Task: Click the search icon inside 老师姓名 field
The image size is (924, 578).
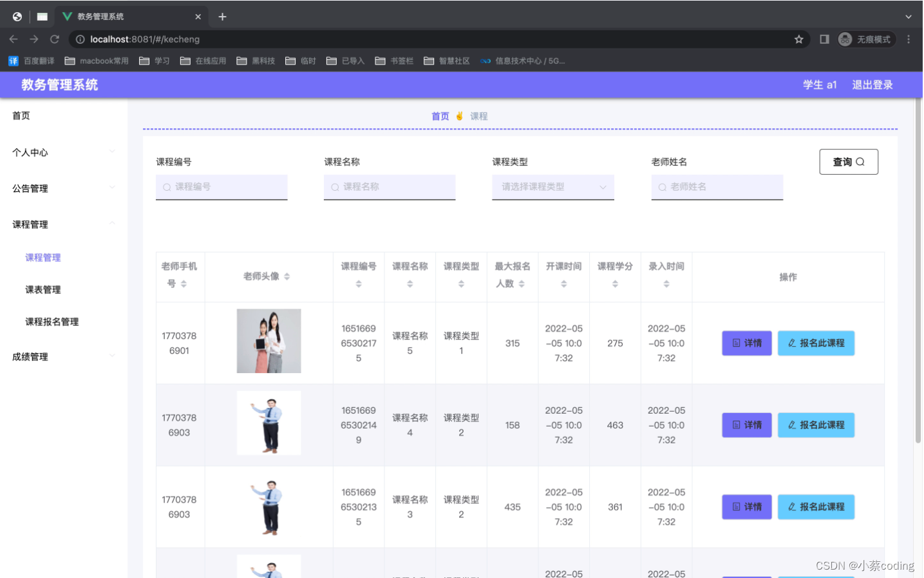Action: (661, 187)
